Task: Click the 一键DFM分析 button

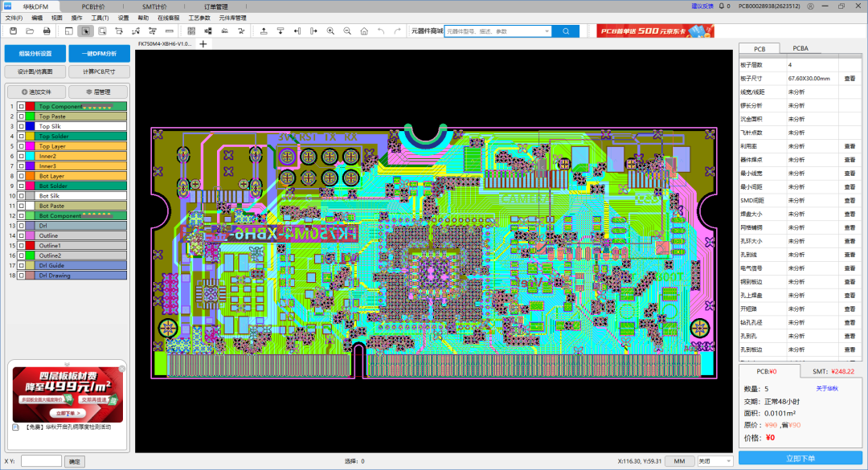Action: click(x=99, y=54)
